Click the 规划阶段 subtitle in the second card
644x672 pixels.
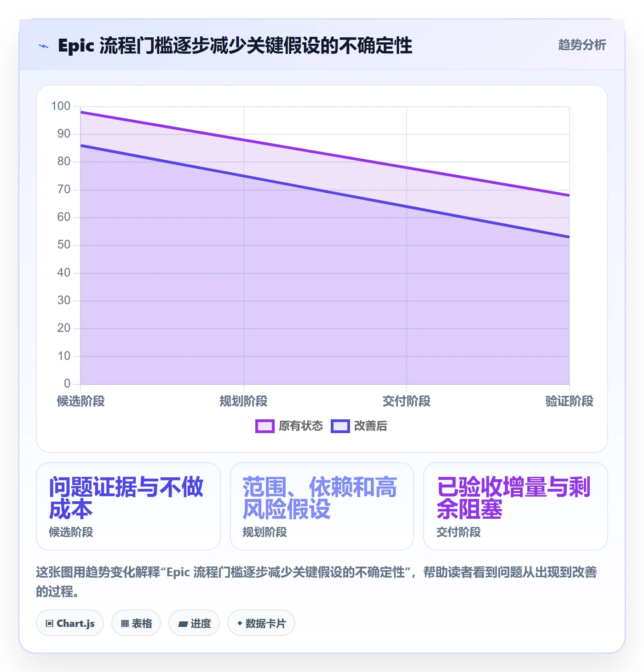(264, 532)
